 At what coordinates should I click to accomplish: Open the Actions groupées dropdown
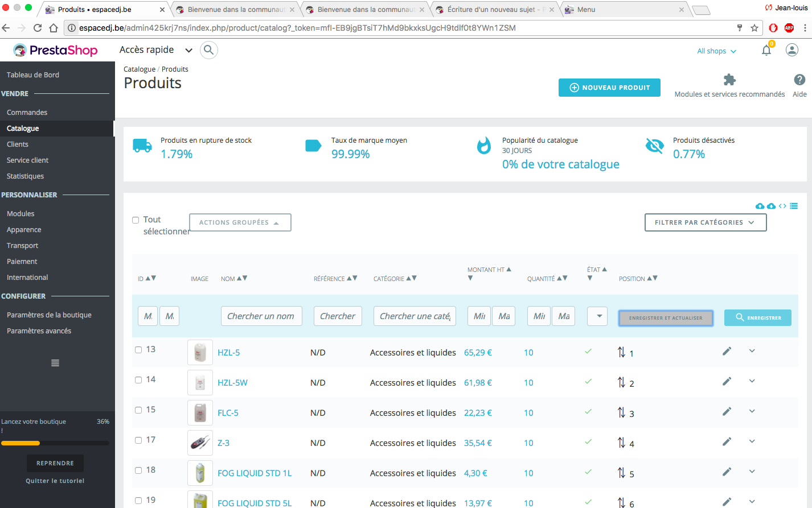click(x=240, y=222)
